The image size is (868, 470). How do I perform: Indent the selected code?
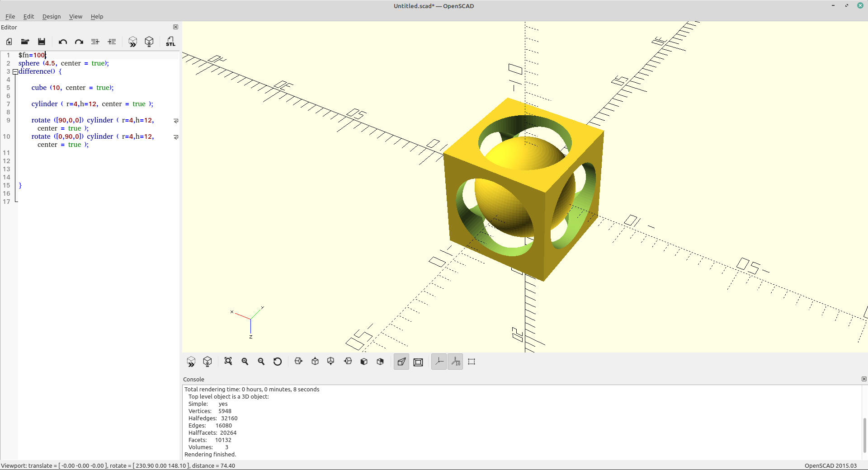[112, 42]
